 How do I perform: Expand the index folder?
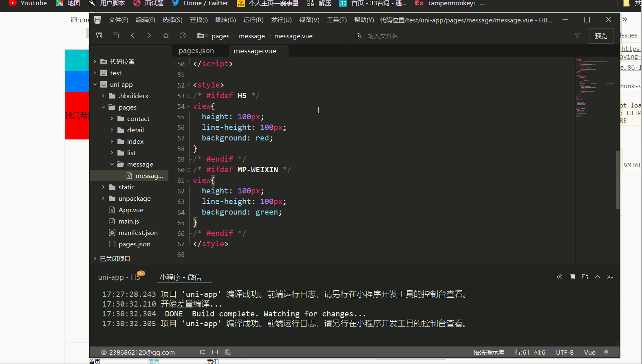(x=112, y=141)
